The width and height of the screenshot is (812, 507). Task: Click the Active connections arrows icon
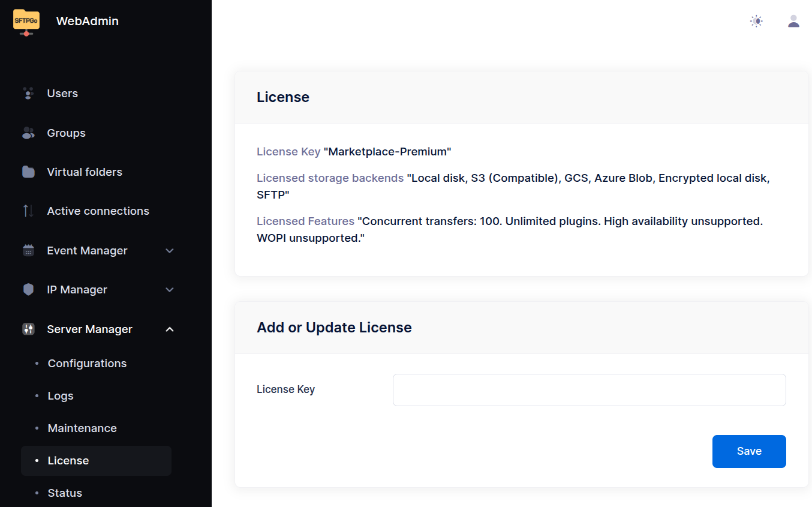pyautogui.click(x=28, y=211)
